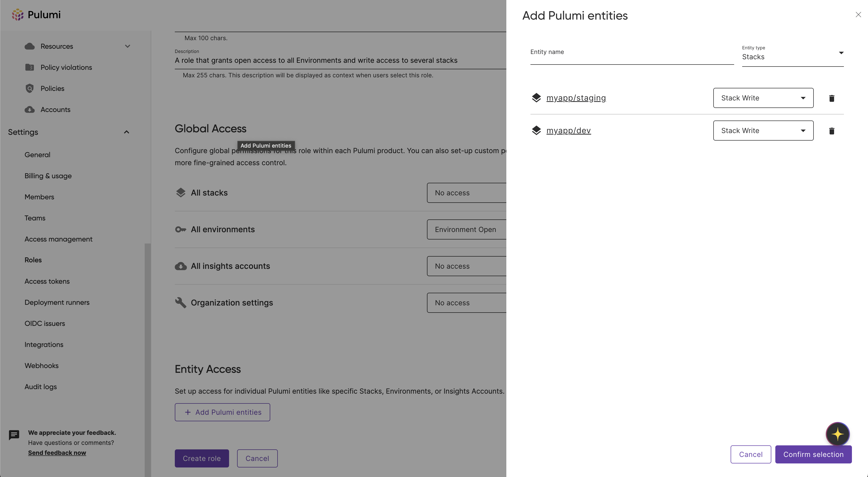This screenshot has width=868, height=477.
Task: Click Send feedback now link
Action: click(57, 453)
